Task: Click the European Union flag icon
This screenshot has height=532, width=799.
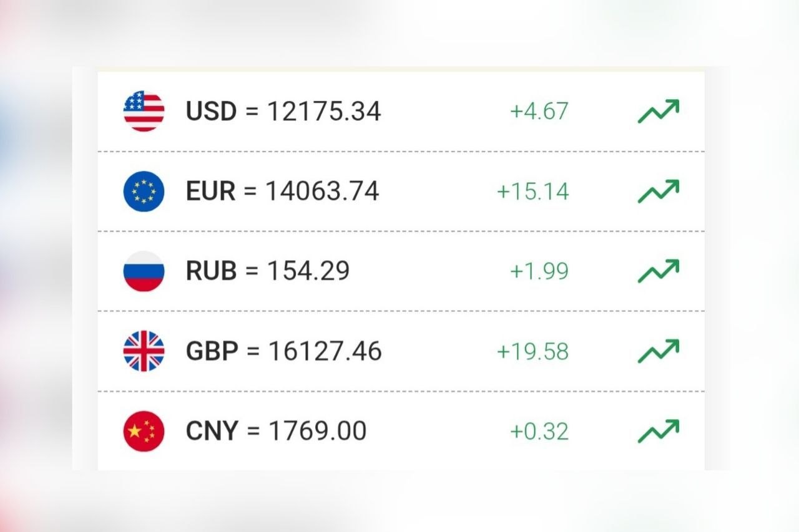Action: [x=144, y=191]
